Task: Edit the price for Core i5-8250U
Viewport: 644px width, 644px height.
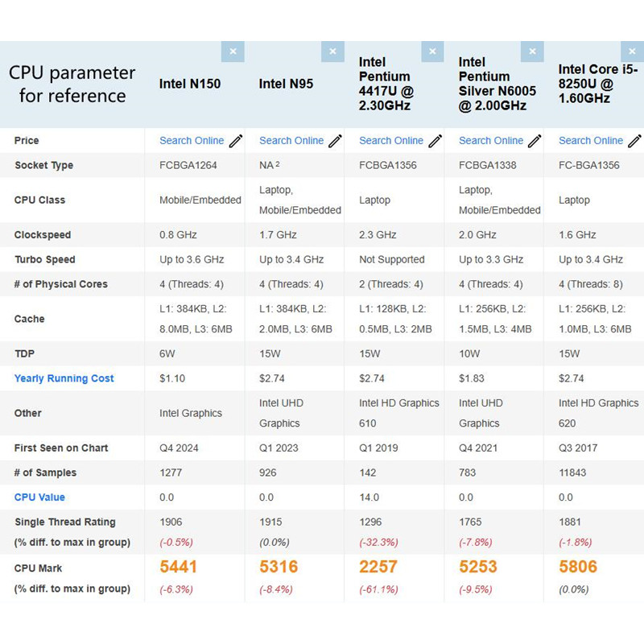Action: tap(634, 141)
